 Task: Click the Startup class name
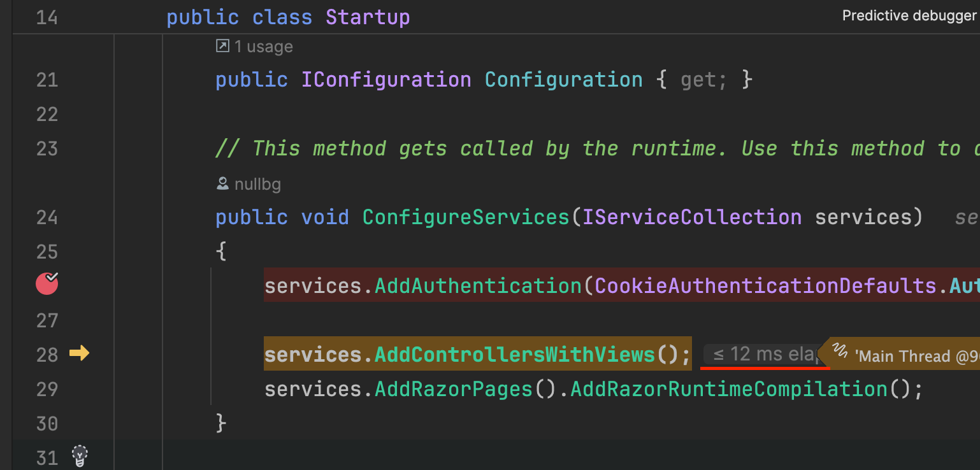[368, 17]
